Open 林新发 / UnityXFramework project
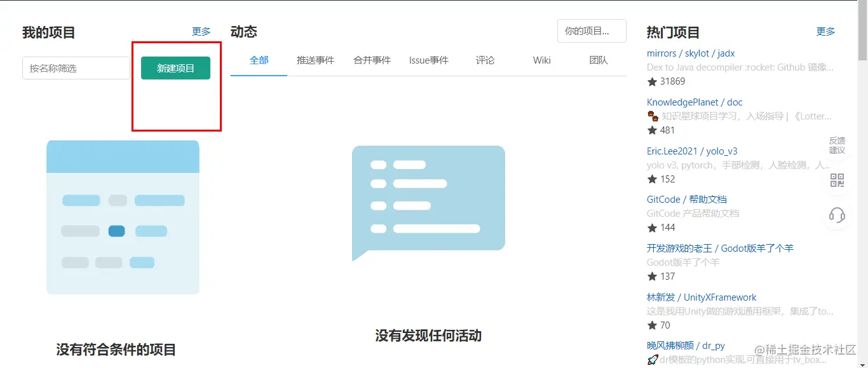This screenshot has width=868, height=368. pyautogui.click(x=702, y=297)
